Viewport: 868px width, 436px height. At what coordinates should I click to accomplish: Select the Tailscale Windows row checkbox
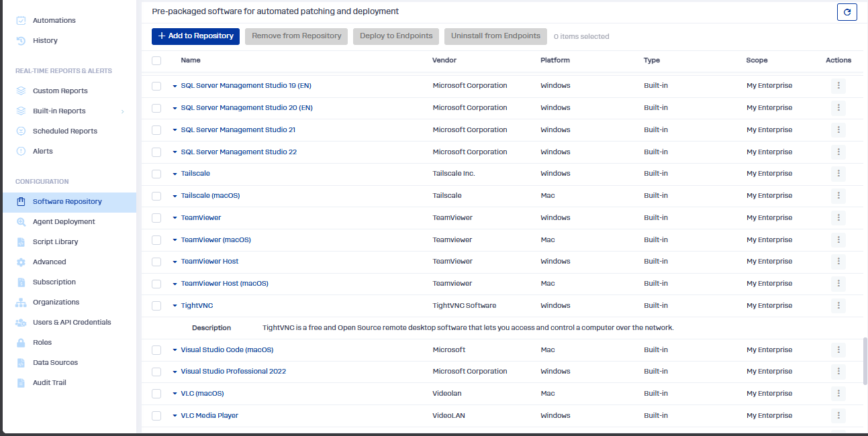[156, 174]
